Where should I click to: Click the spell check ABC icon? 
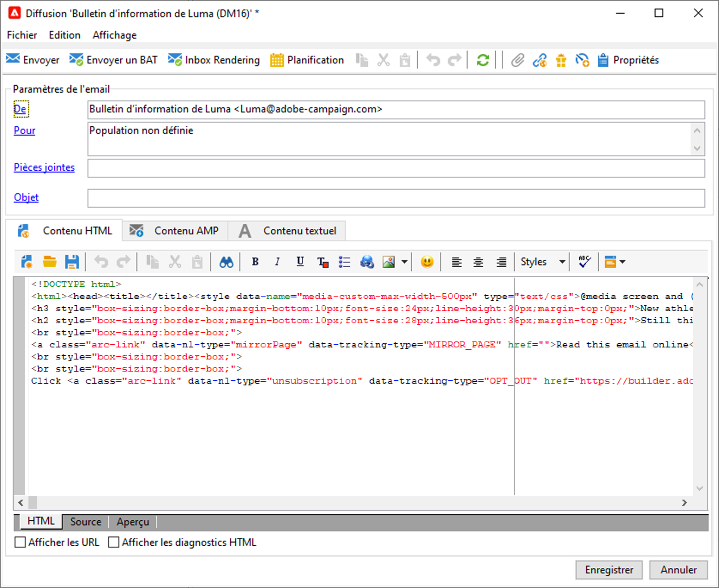click(x=584, y=262)
